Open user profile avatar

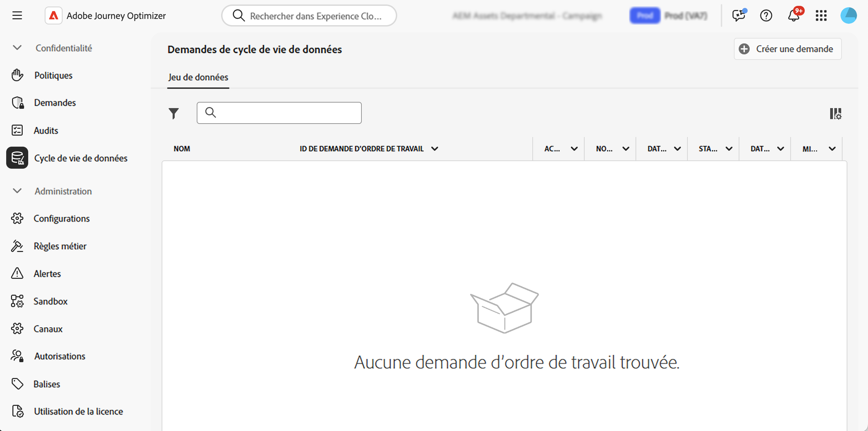pyautogui.click(x=848, y=15)
